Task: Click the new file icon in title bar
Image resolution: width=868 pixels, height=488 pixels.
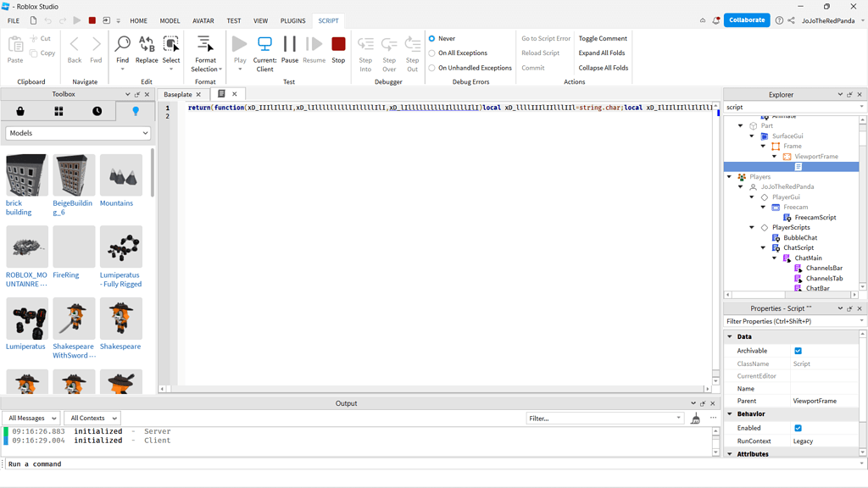Action: tap(33, 20)
